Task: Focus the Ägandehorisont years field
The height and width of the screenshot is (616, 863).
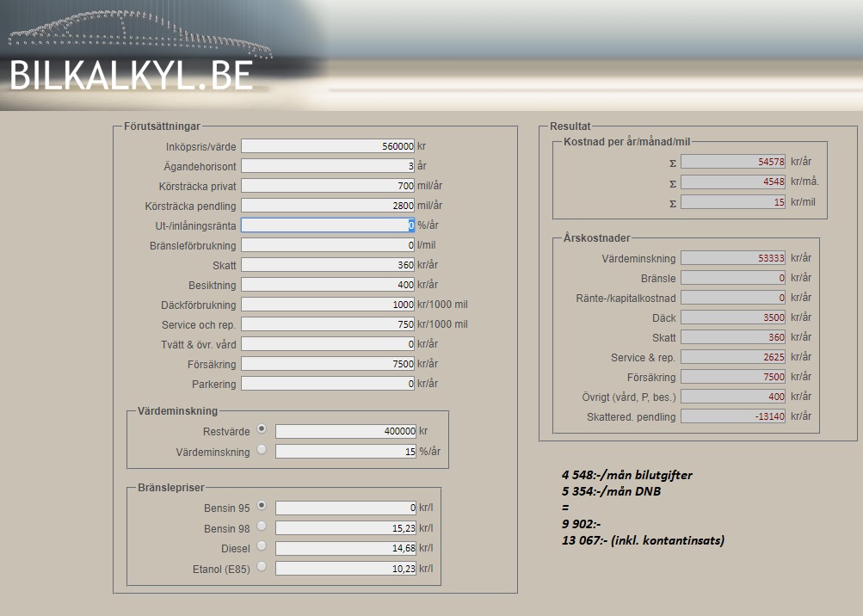Action: click(x=328, y=166)
